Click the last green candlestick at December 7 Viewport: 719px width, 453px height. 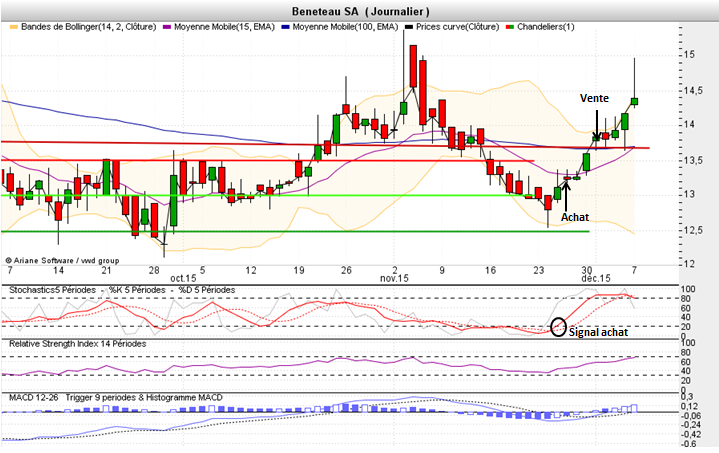(635, 101)
